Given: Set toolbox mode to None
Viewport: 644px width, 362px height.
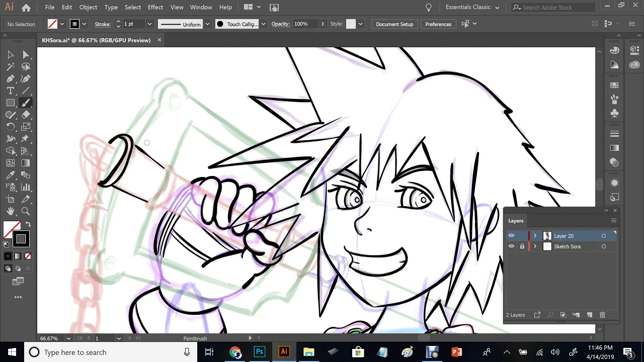Looking at the screenshot, I should [x=28, y=256].
